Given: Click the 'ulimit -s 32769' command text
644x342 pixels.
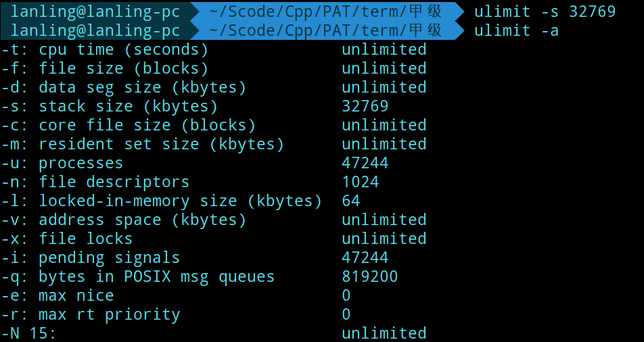Looking at the screenshot, I should pyautogui.click(x=545, y=11).
